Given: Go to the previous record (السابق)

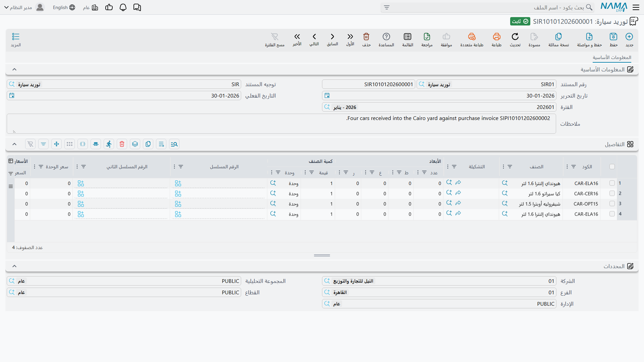Looking at the screenshot, I should (332, 37).
